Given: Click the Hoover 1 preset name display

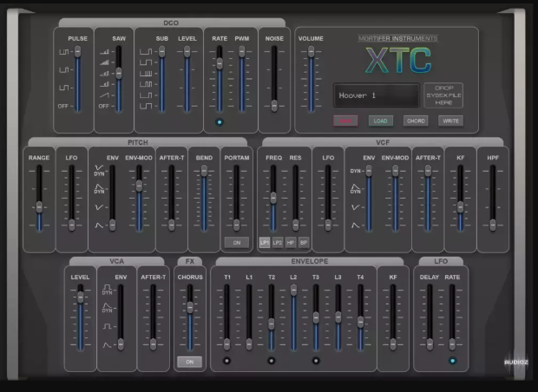Looking at the screenshot, I should (x=377, y=95).
